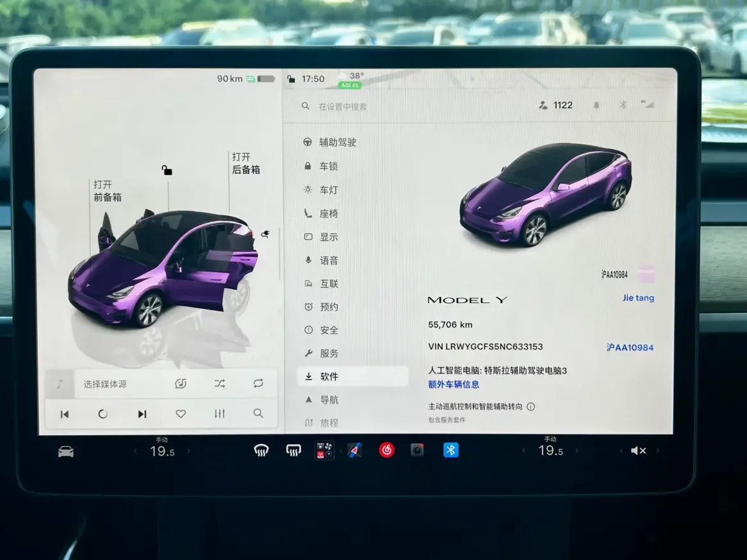Tap the purple Model Y thumbnail image
Image resolution: width=747 pixels, height=560 pixels.
coord(546,195)
